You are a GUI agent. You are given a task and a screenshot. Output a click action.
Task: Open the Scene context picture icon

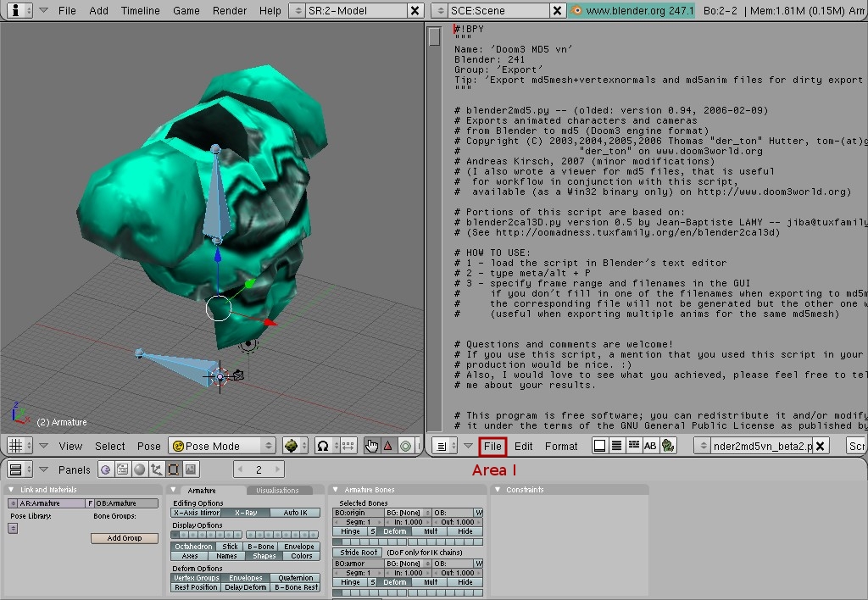pos(191,469)
